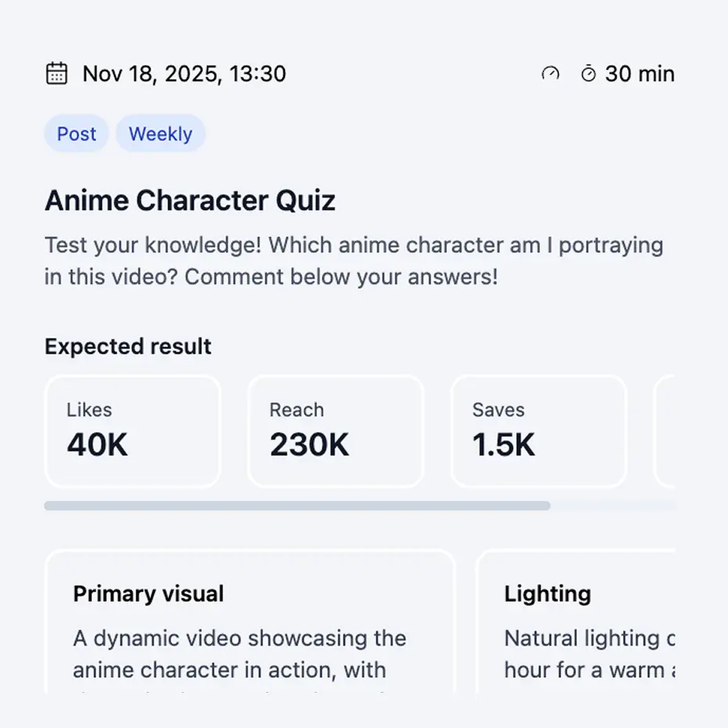Click the stopwatch icon near 30 min

coord(588,74)
